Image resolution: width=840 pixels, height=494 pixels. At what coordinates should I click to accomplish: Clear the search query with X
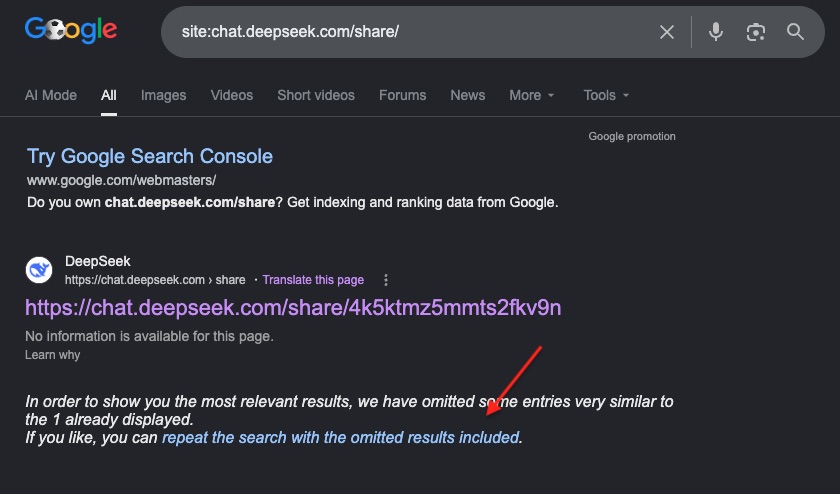[667, 32]
